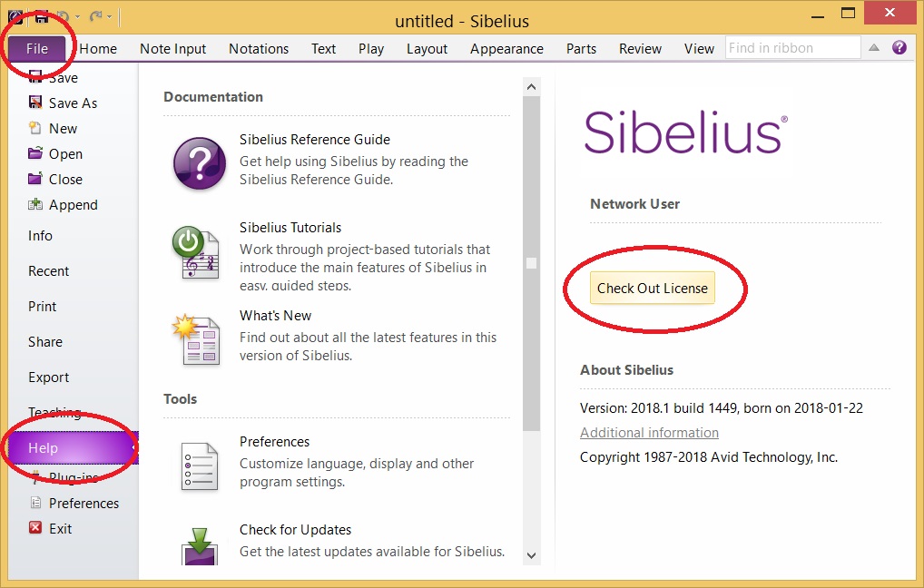
Task: View the What's New page
Action: click(x=275, y=315)
